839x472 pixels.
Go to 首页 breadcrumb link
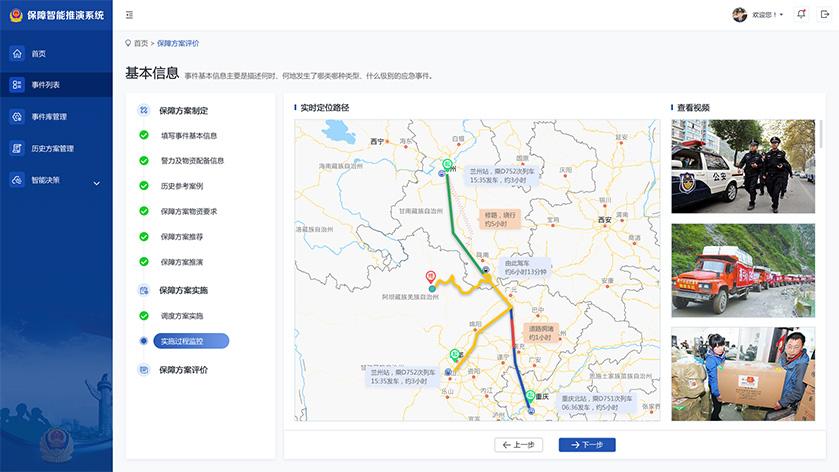pos(141,43)
